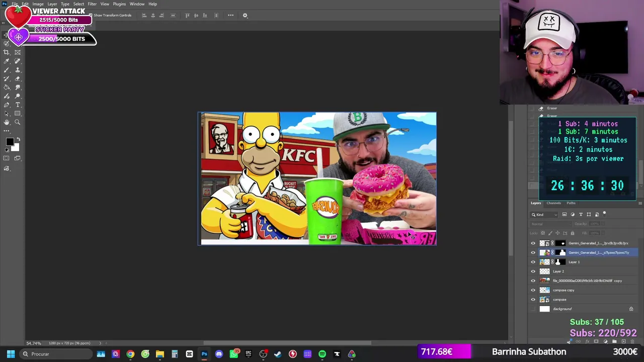Set the background color swatch
Image resolution: width=644 pixels, height=362 pixels.
tap(16, 148)
